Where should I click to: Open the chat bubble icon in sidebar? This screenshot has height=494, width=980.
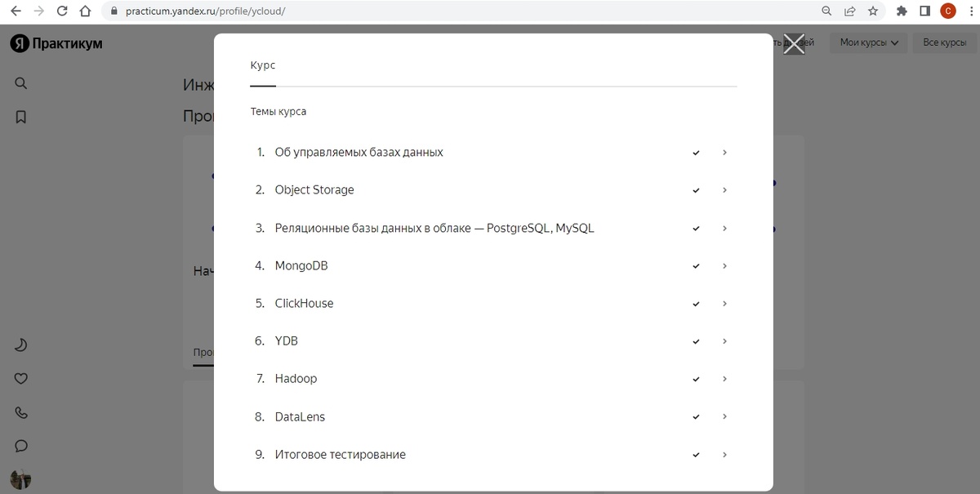coord(21,446)
